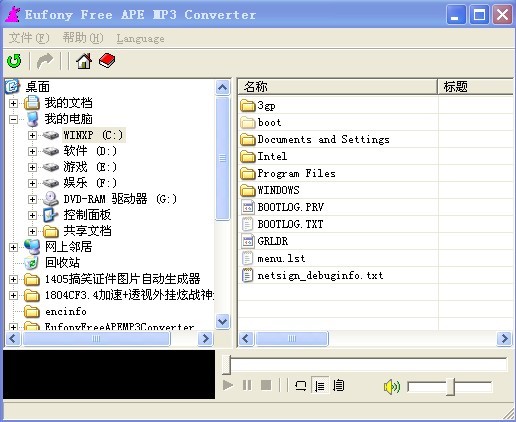Select the boot folder in the file list
516x422 pixels.
click(269, 123)
